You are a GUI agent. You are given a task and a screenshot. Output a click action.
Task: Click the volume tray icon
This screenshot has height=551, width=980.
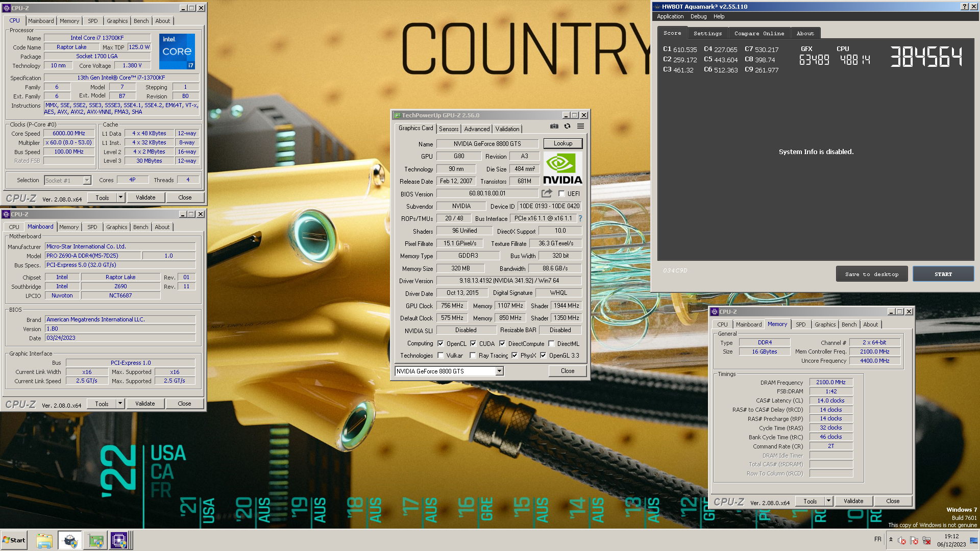click(902, 540)
